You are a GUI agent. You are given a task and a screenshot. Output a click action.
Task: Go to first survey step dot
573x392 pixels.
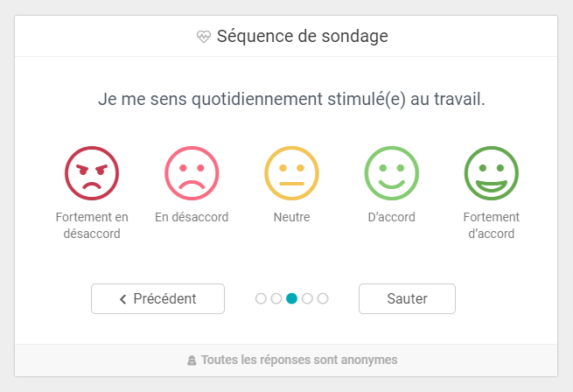(x=261, y=298)
